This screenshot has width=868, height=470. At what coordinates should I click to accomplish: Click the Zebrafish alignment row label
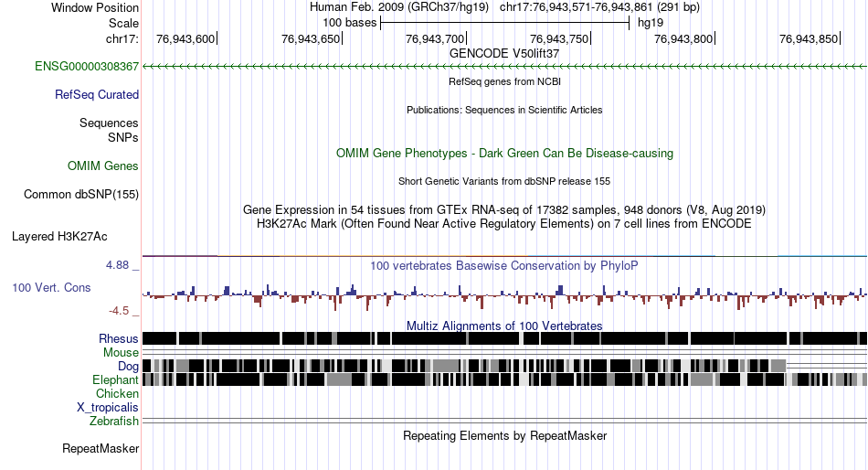[x=114, y=422]
